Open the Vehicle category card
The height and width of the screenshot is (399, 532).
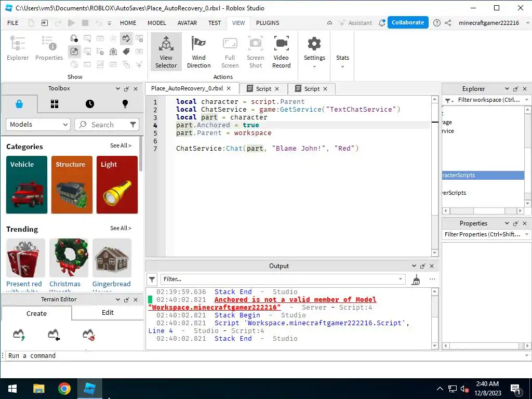point(27,185)
